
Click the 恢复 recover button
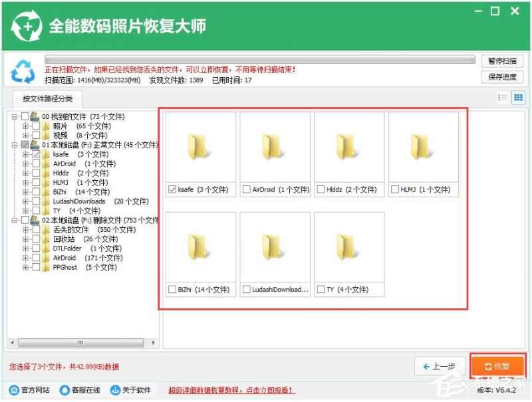pos(497,365)
